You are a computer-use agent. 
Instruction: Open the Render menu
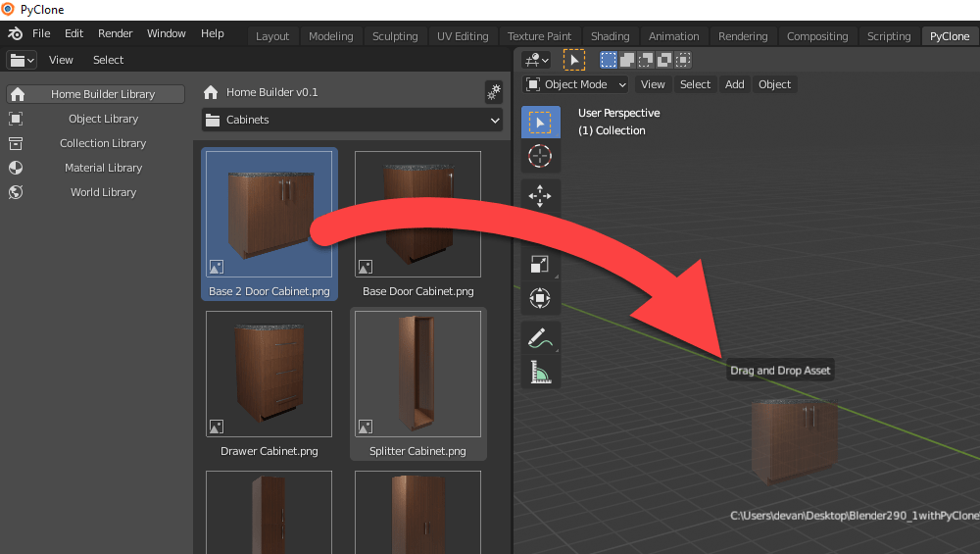point(116,33)
